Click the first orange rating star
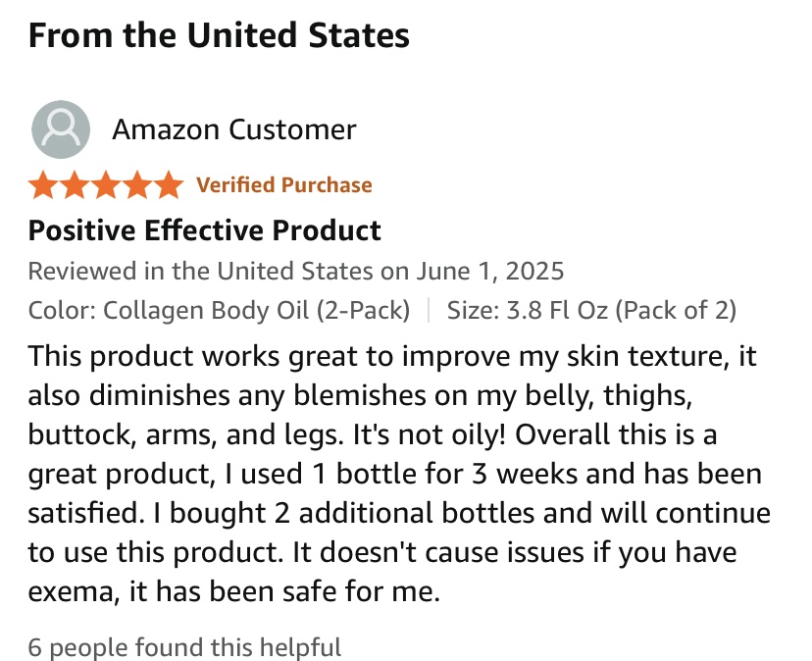The image size is (812, 661). tap(43, 184)
